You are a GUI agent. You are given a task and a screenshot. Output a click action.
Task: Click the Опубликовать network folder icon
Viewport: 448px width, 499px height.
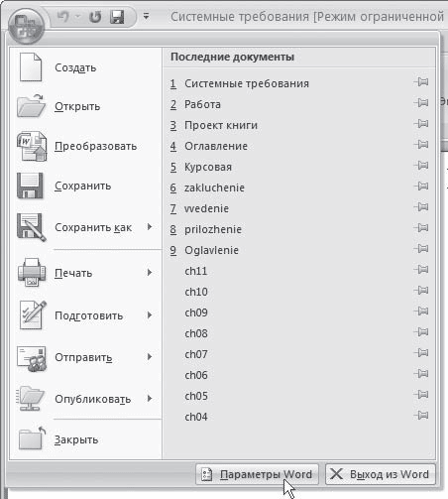[31, 399]
